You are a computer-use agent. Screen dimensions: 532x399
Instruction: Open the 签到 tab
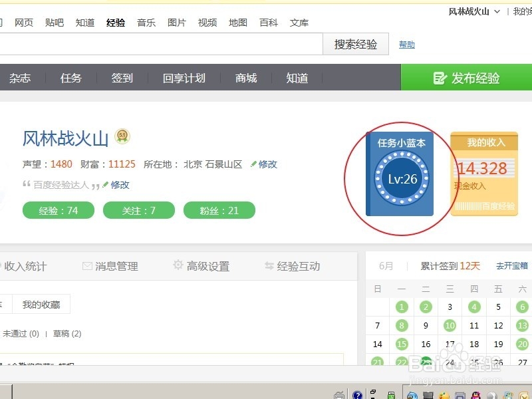[120, 77]
